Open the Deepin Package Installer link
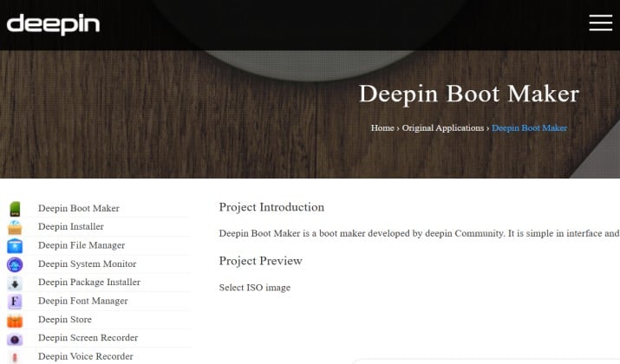 point(89,283)
